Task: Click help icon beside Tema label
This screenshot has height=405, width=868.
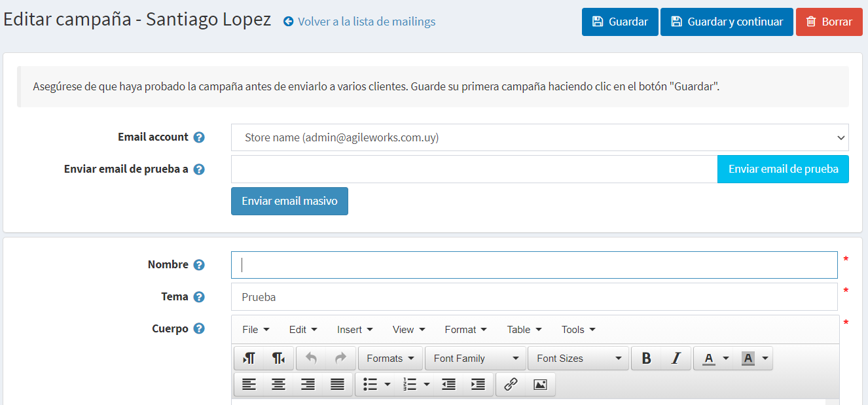Action: tap(199, 297)
